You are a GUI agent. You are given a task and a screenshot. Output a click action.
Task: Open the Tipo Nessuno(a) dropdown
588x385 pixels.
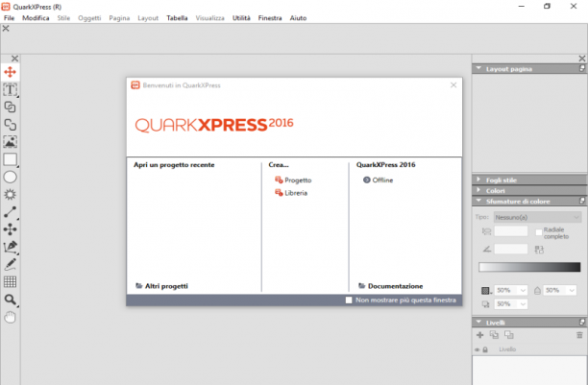click(537, 217)
